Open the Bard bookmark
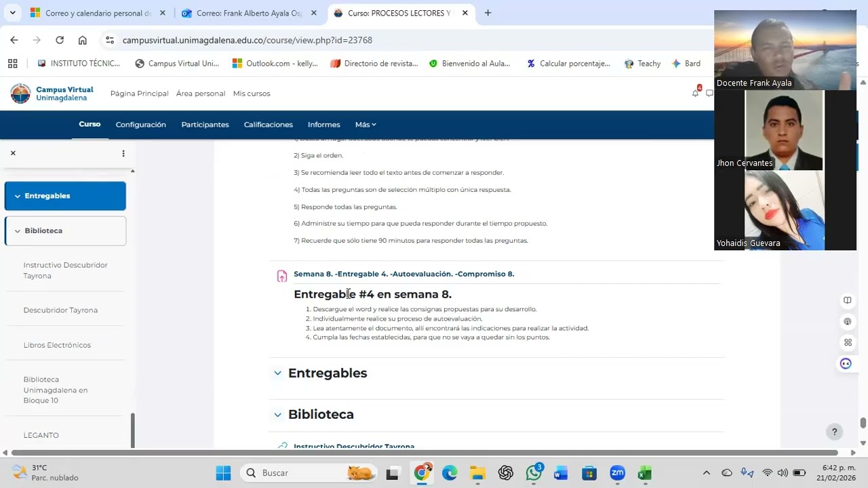Screen dimensions: 868x488 (x=686, y=63)
